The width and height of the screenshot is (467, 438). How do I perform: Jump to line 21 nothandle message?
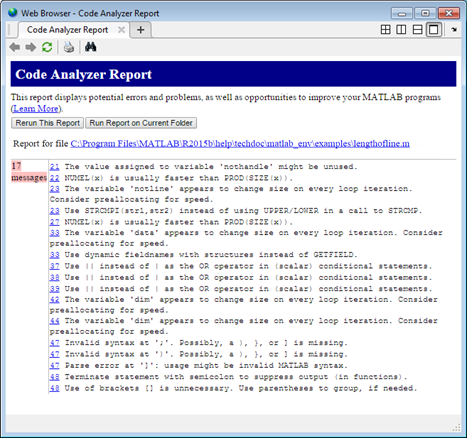[55, 167]
